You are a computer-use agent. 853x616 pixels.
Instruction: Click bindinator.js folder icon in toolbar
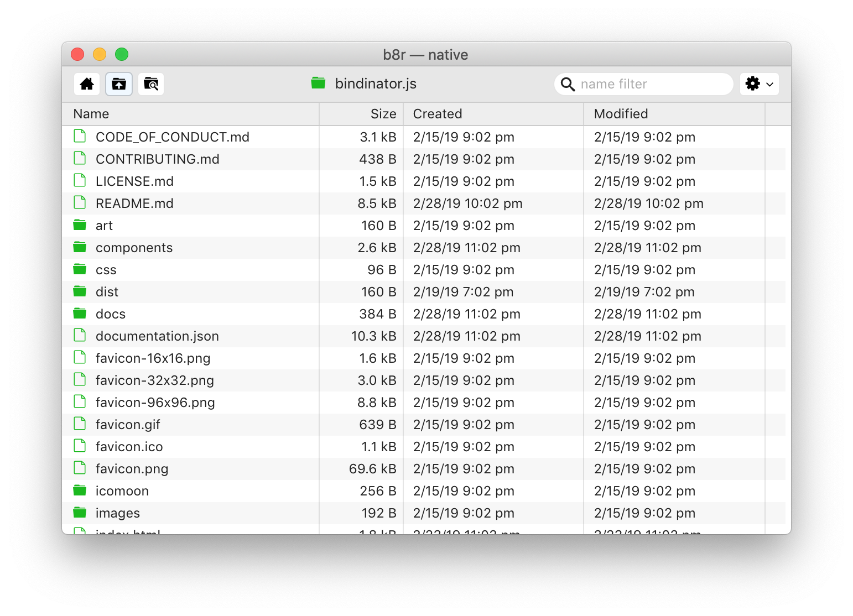point(318,83)
